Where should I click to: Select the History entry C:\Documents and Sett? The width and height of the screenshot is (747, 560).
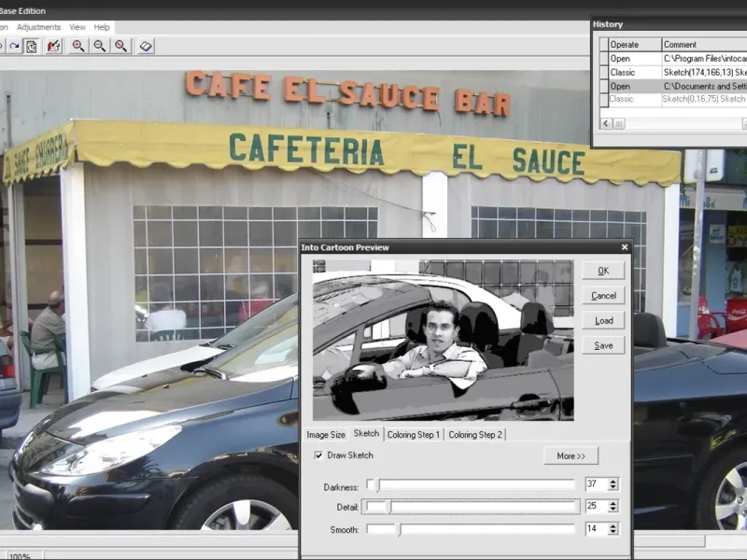coord(705,86)
